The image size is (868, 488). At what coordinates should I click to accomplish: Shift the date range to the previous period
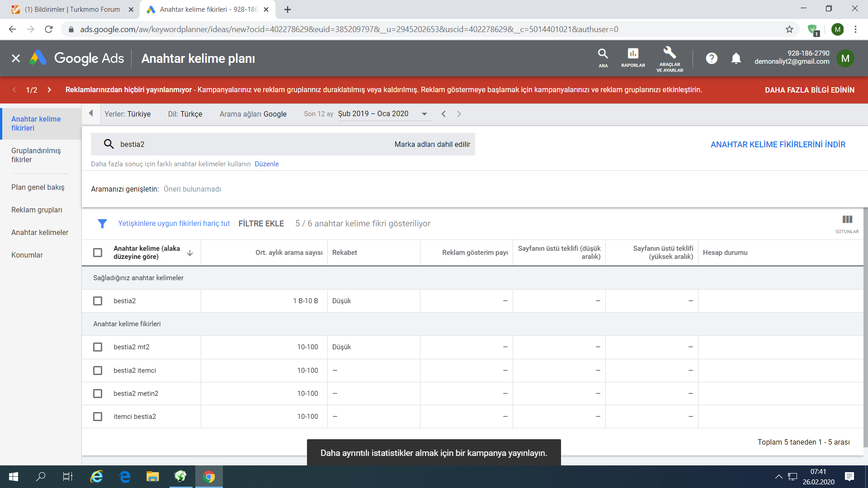(x=443, y=114)
